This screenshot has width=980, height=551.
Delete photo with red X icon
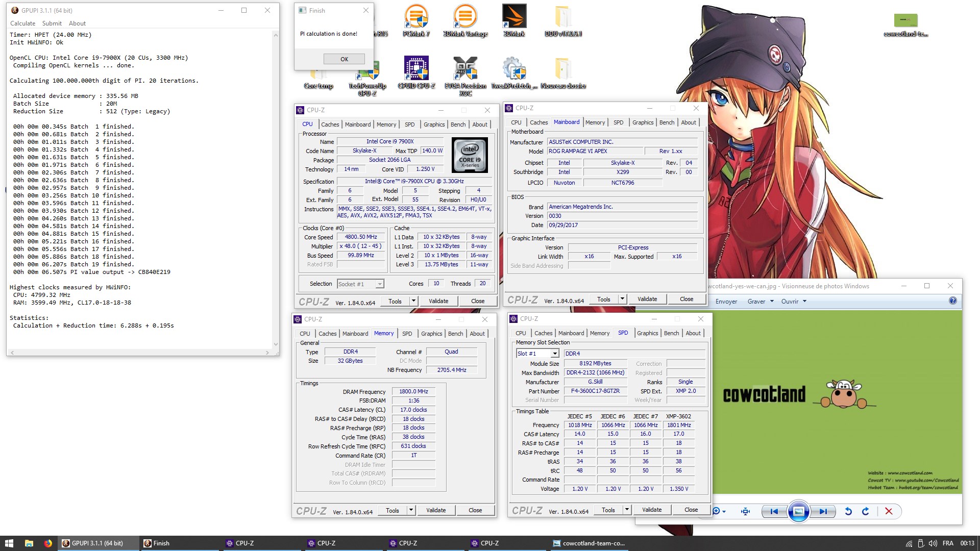(x=889, y=511)
